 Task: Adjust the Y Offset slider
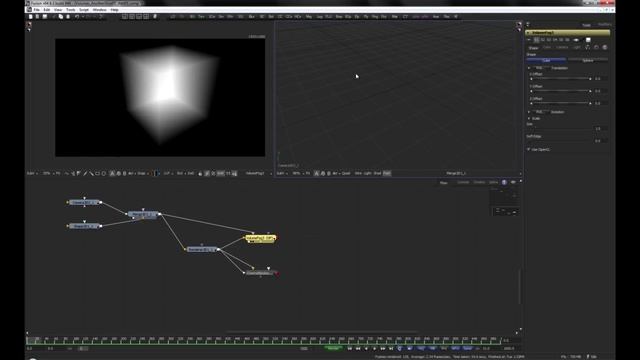(x=561, y=91)
